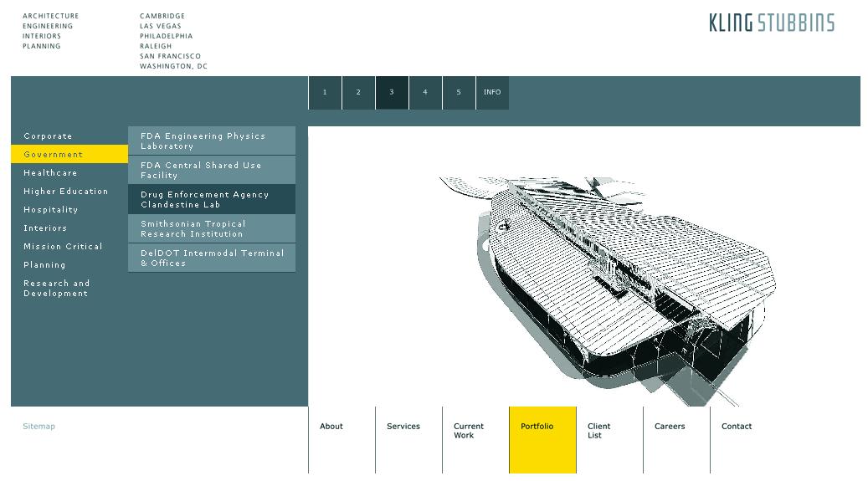
Task: Switch to image slide 2
Action: pyautogui.click(x=358, y=93)
